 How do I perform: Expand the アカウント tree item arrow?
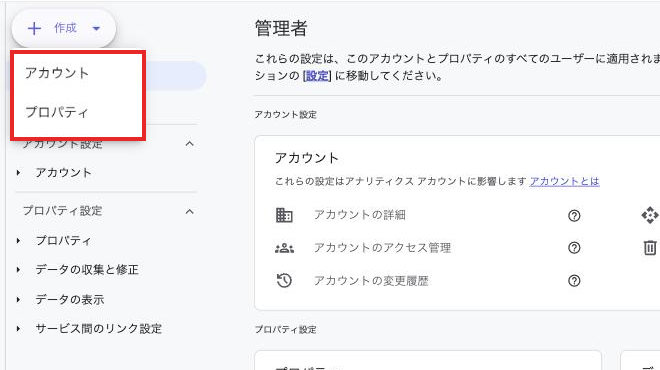click(18, 173)
